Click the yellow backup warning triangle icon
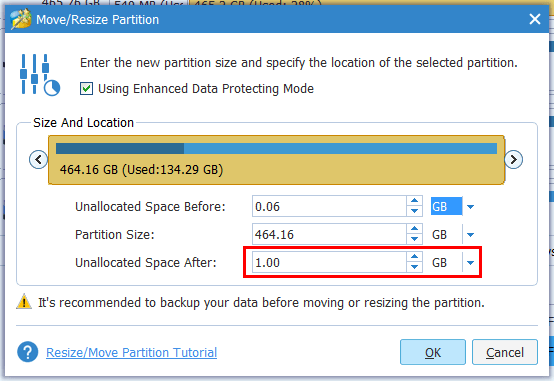Image resolution: width=554 pixels, height=381 pixels. tap(24, 301)
